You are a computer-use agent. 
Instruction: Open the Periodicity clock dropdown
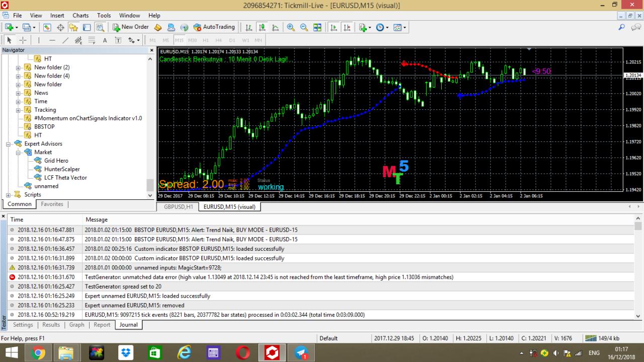382,27
